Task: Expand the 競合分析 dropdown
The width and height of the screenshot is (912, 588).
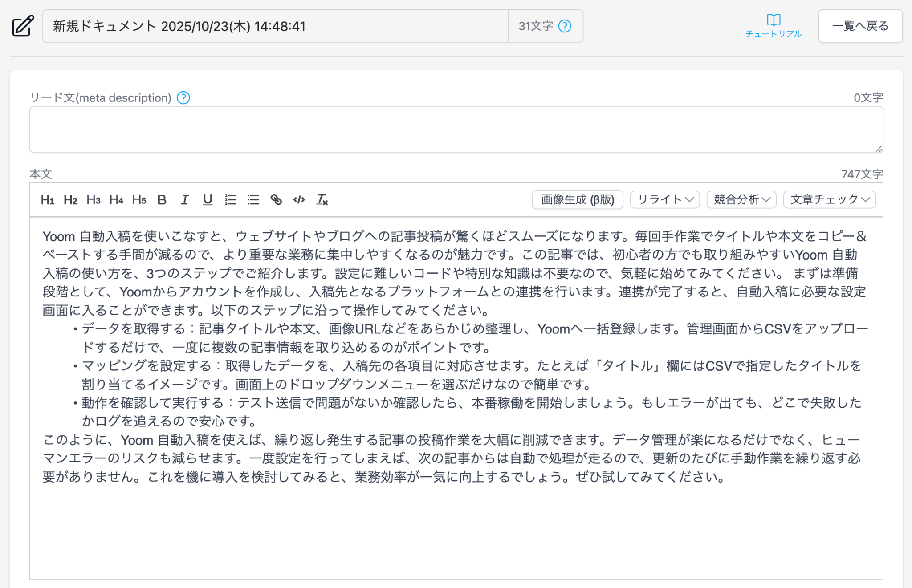Action: [x=741, y=199]
